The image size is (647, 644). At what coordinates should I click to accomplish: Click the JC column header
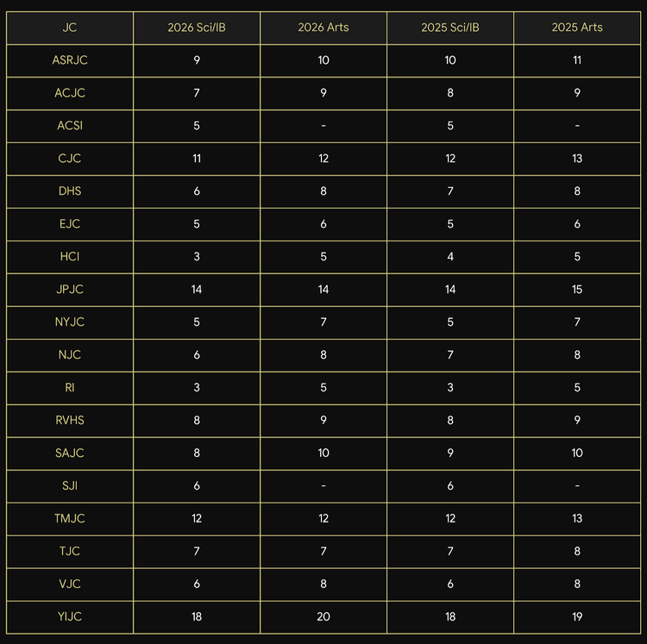(70, 28)
